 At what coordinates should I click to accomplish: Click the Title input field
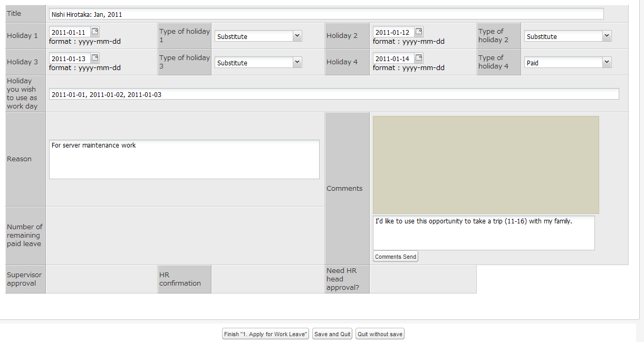tap(325, 14)
